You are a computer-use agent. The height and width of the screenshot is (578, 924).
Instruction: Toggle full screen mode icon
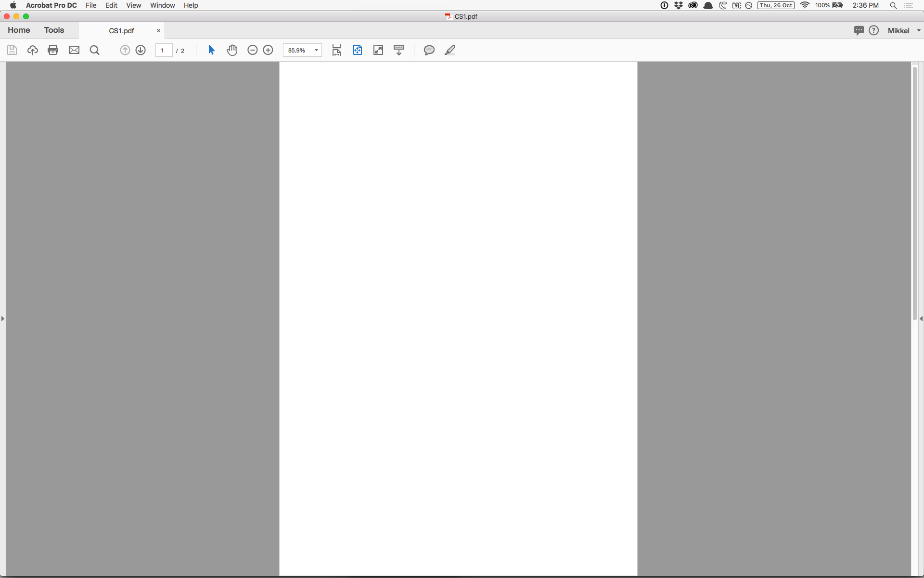[x=378, y=50]
